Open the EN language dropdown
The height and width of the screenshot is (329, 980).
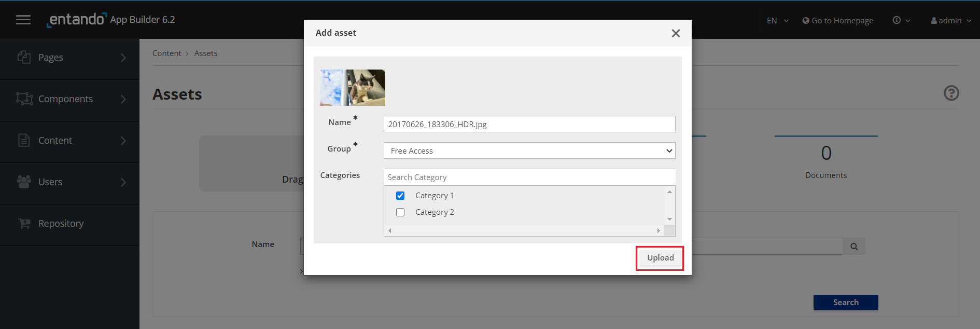coord(777,21)
